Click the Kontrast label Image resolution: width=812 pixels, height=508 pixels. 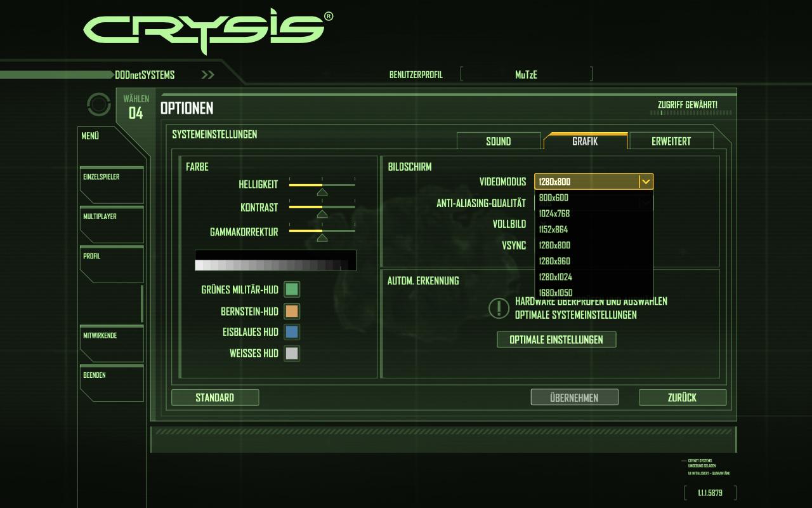[259, 208]
